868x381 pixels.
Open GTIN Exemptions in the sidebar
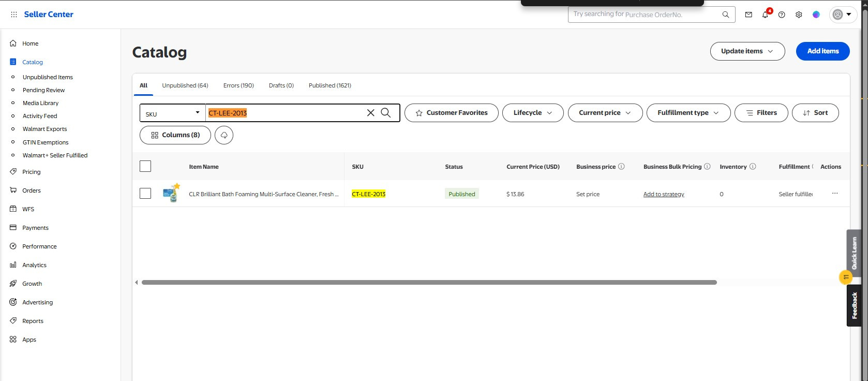(46, 142)
